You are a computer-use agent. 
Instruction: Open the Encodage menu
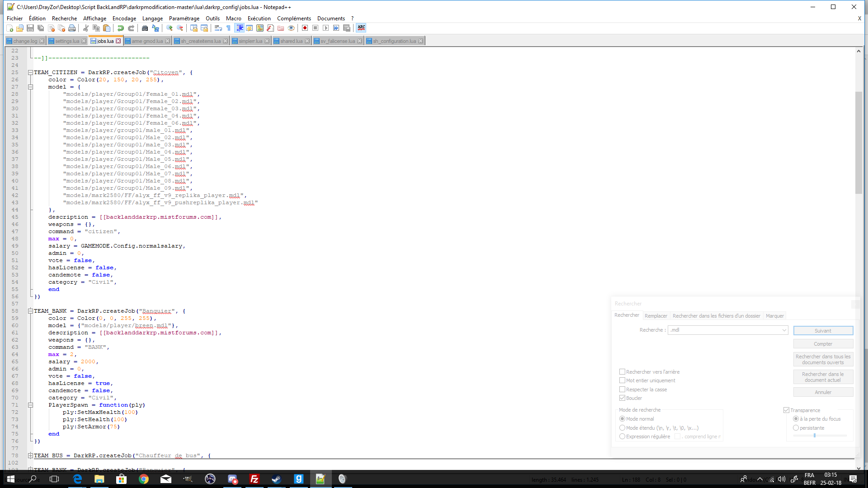tap(124, 19)
